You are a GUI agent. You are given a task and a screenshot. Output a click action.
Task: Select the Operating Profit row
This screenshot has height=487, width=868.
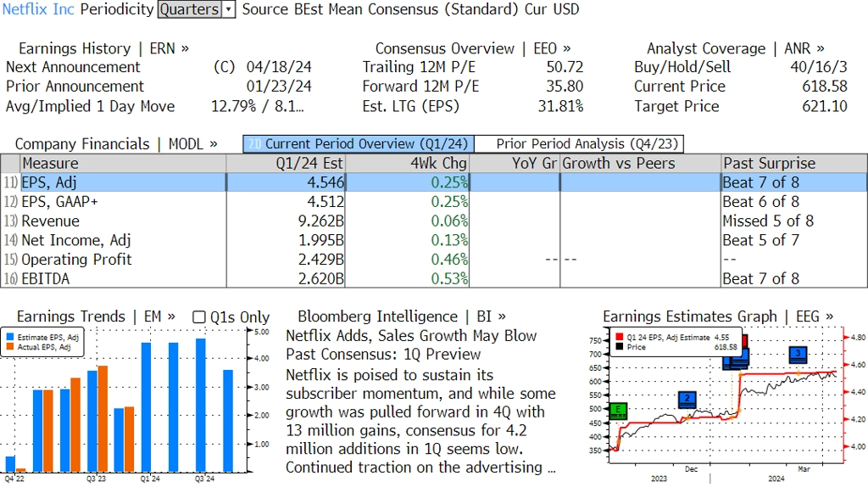click(x=434, y=260)
